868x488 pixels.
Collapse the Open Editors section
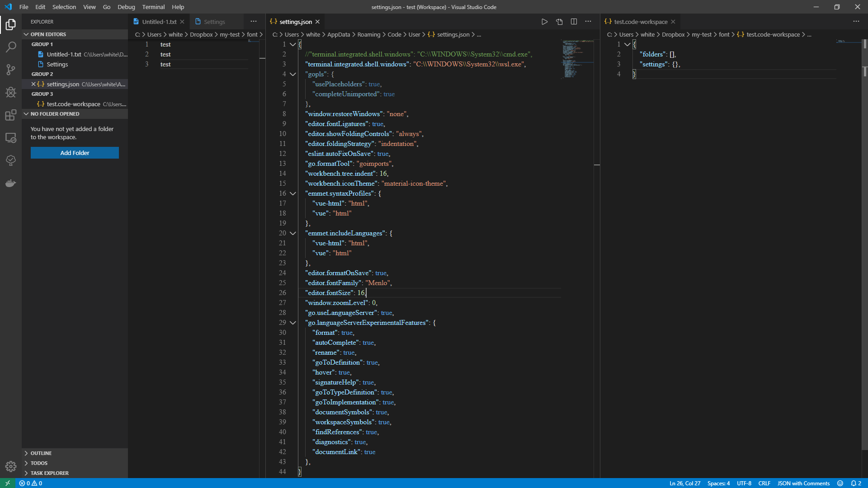click(x=26, y=34)
